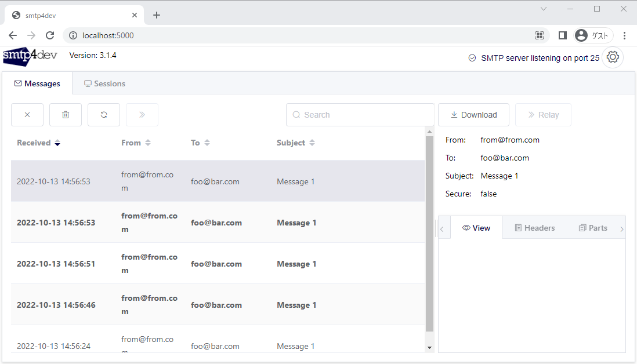Screen dimensions: 637x364
Task: Open the settings gear icon
Action: tap(613, 57)
